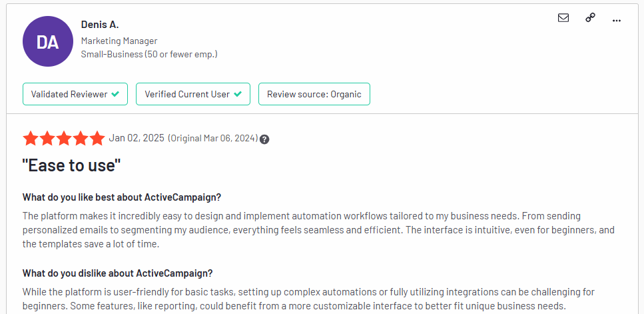This screenshot has width=644, height=314.
Task: Open the three-dot more options menu
Action: (x=617, y=21)
